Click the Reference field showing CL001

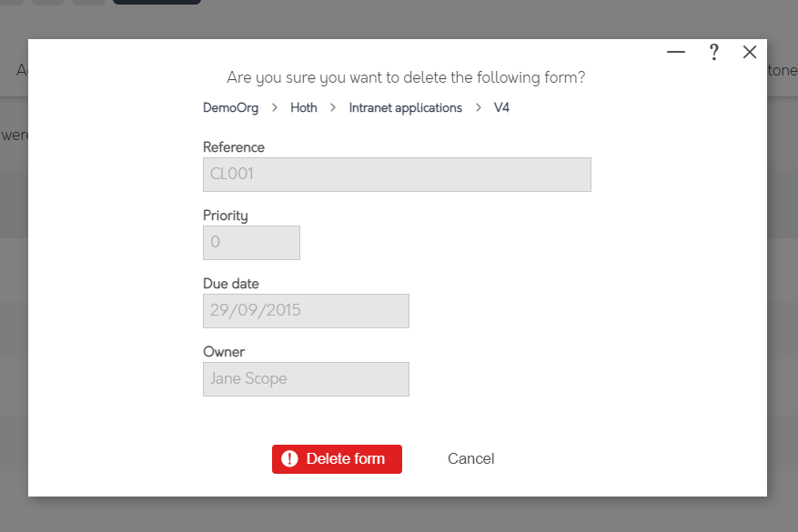(397, 174)
